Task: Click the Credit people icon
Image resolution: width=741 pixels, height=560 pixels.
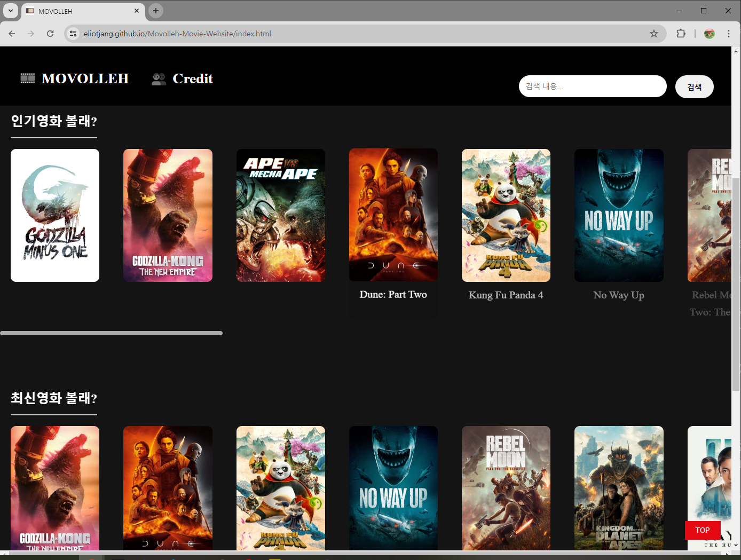Action: (159, 79)
